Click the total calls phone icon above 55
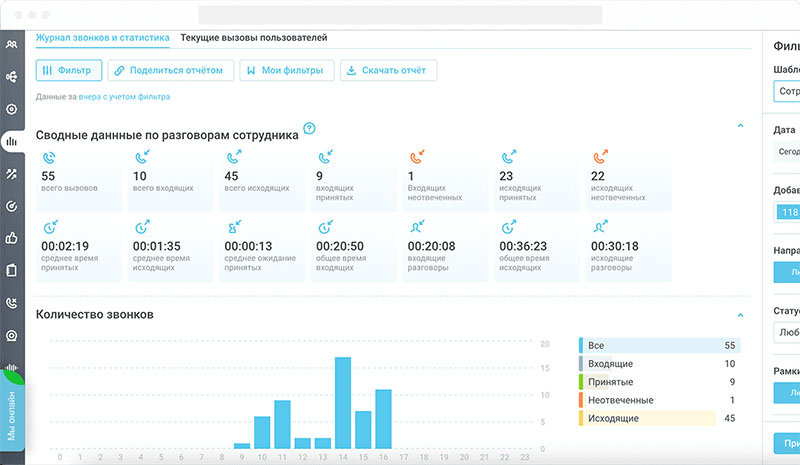 48,157
